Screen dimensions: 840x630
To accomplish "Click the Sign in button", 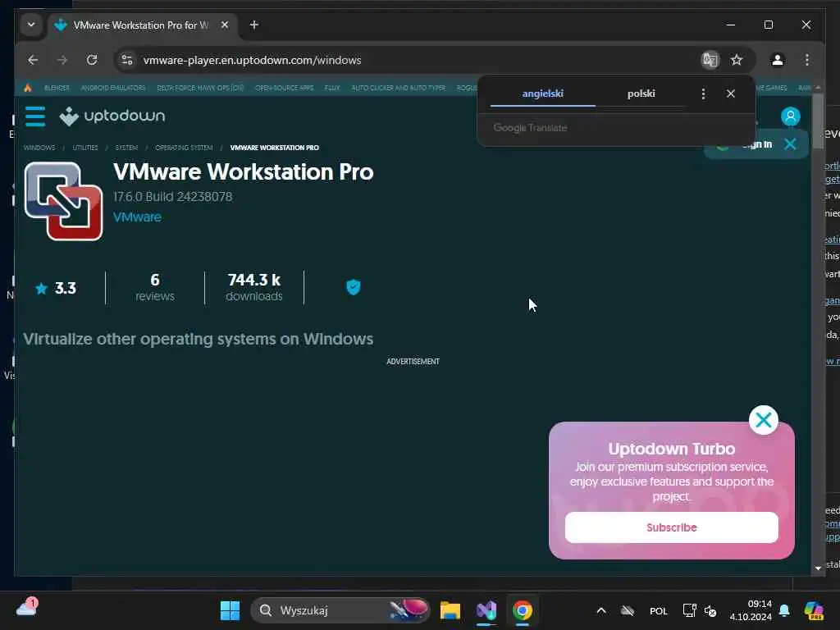I will click(756, 144).
